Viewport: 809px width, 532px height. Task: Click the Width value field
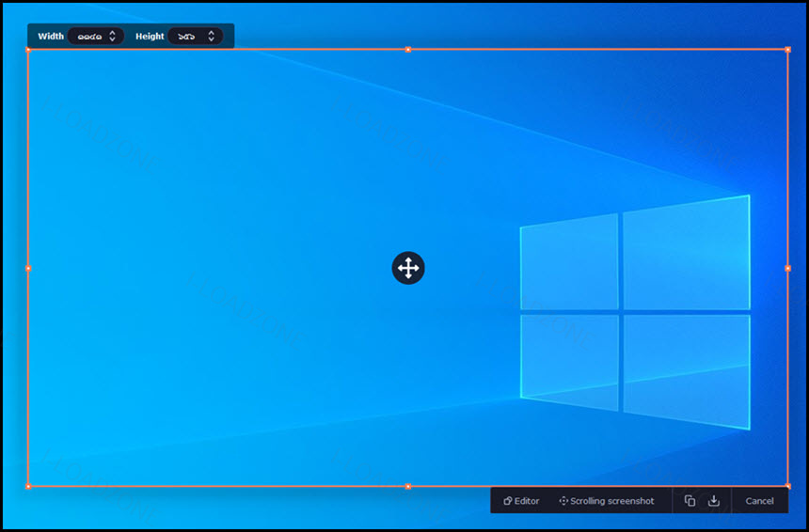[95, 36]
